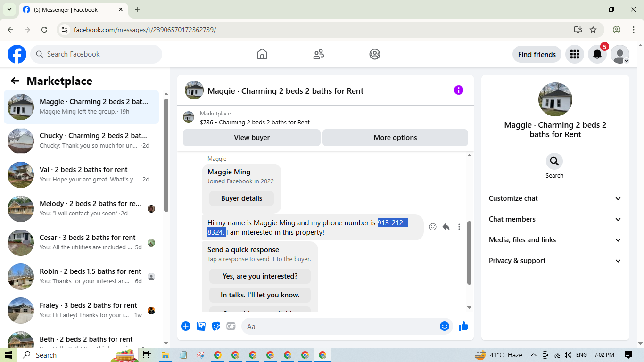Viewport: 644px width, 362px height.
Task: Open three-dot options on Maggie's message
Action: pos(459,227)
